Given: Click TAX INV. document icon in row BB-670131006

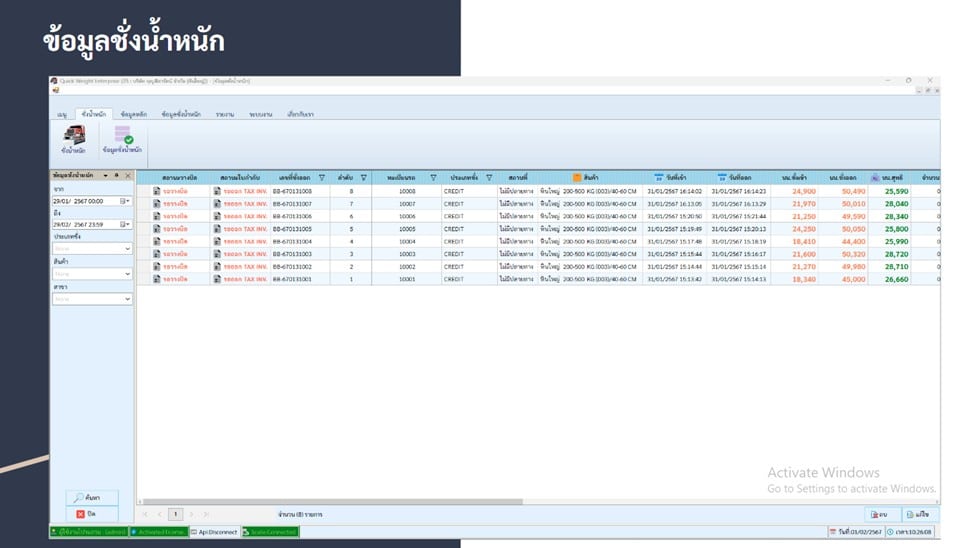Looking at the screenshot, I should [x=217, y=216].
